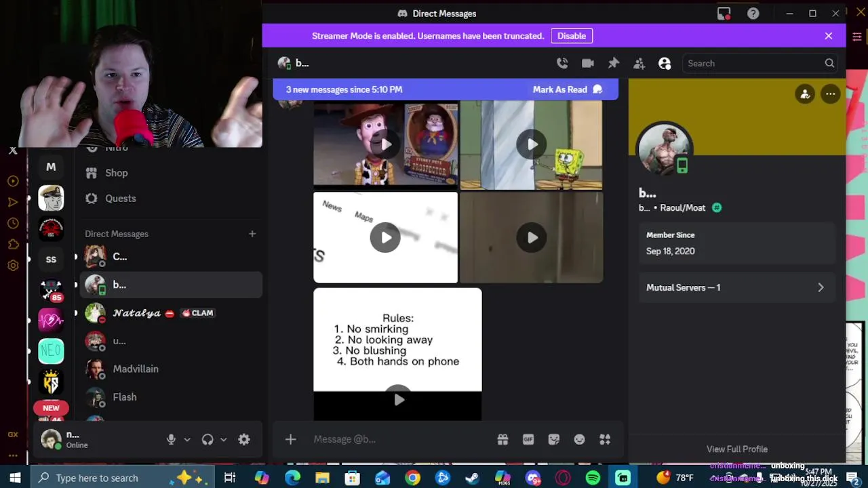Screen dimensions: 868x488
Task: Open the sailor hat meme server
Action: tap(51, 199)
